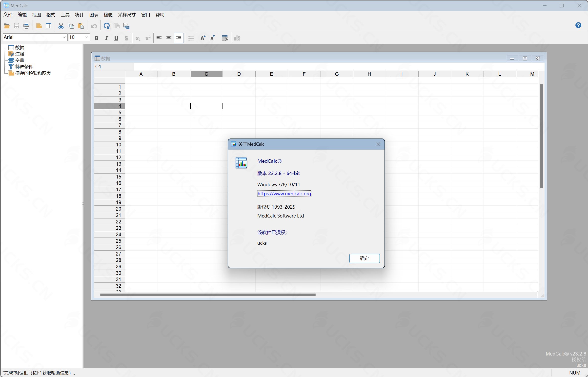Click the Open file folder icon

(7, 26)
